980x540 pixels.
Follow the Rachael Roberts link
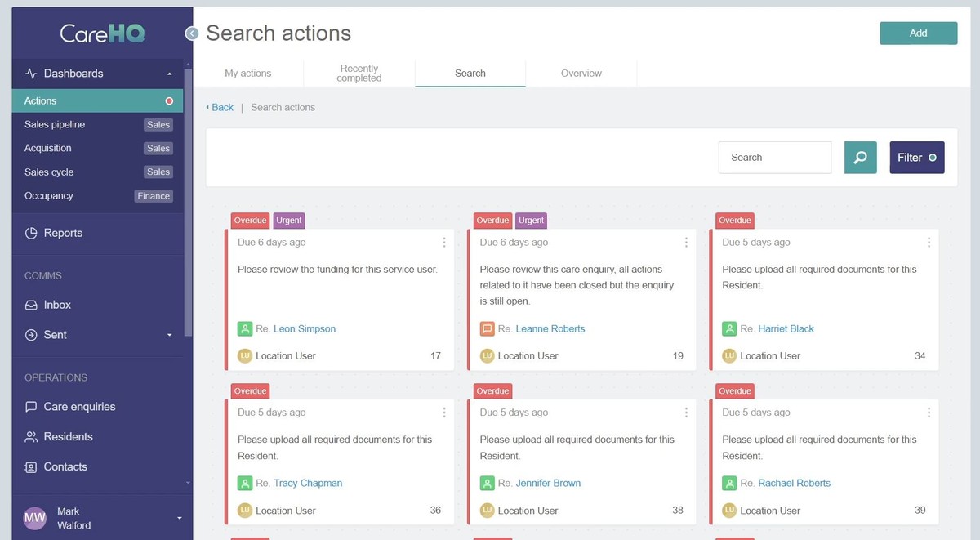[793, 483]
